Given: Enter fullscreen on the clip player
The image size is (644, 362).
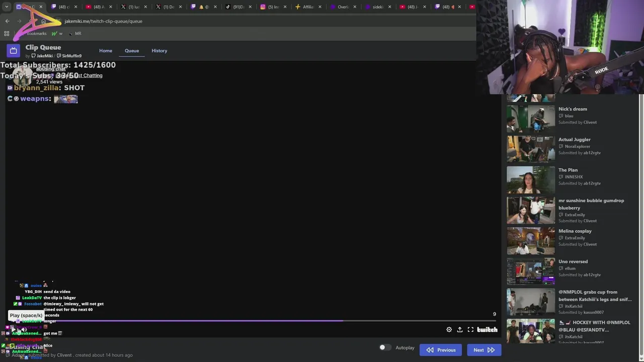Looking at the screenshot, I should click(x=470, y=330).
